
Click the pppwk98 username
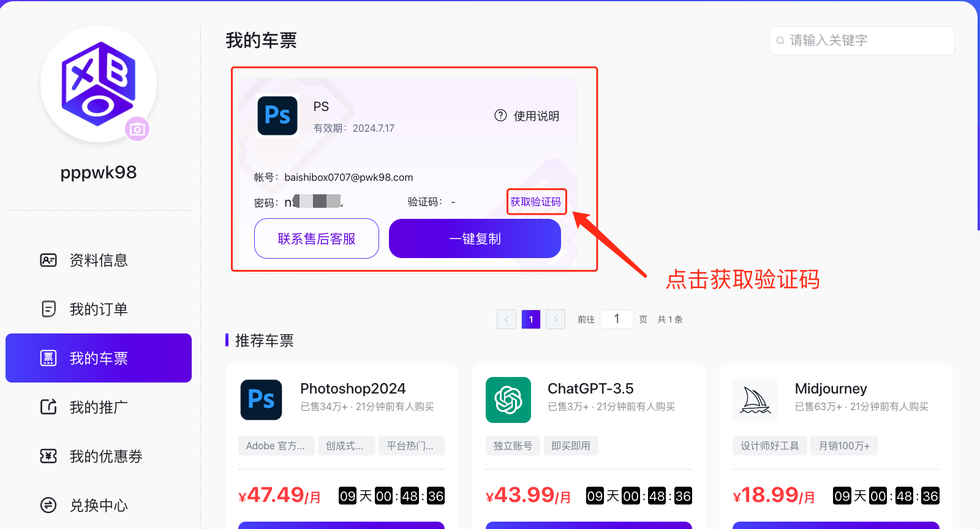coord(99,173)
